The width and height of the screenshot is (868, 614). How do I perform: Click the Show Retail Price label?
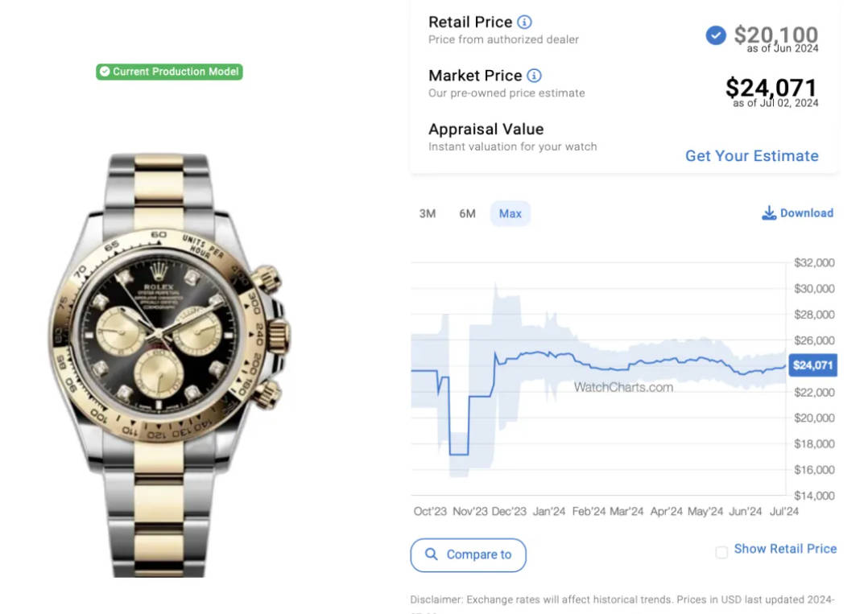(785, 549)
